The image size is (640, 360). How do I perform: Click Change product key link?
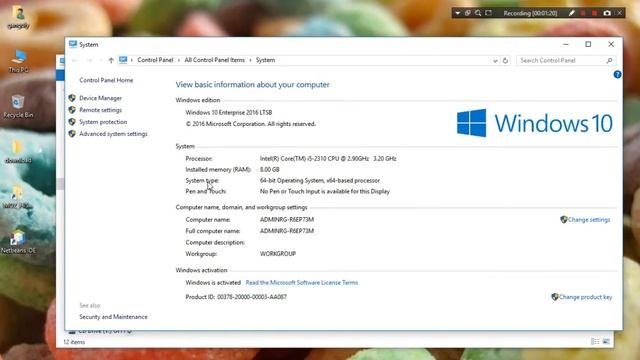(585, 297)
